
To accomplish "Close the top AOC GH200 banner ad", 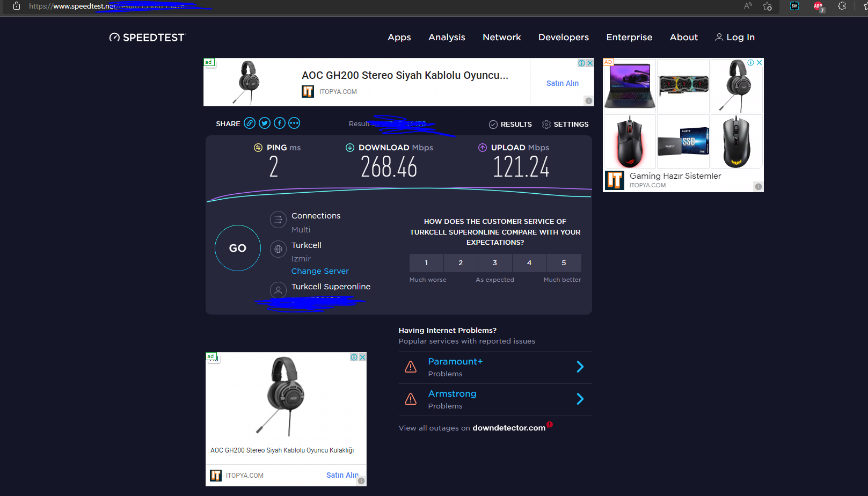I will (590, 63).
